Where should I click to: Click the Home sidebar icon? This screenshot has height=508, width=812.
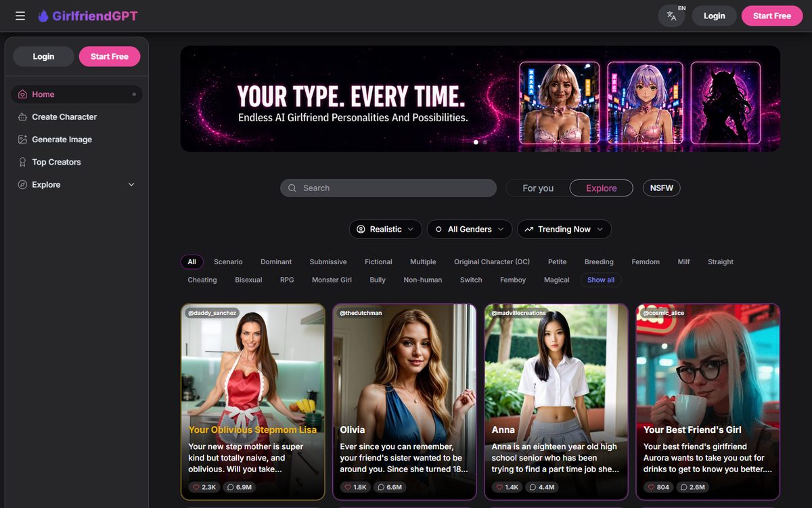coord(22,94)
